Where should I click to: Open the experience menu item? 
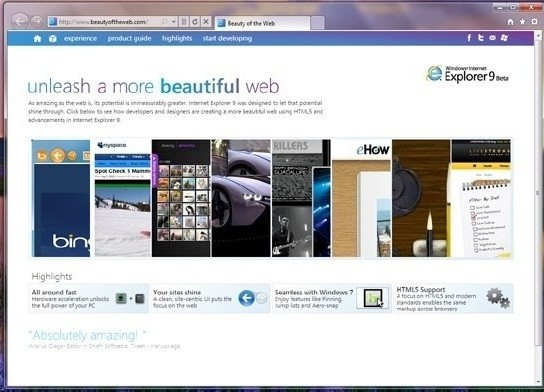coord(80,39)
